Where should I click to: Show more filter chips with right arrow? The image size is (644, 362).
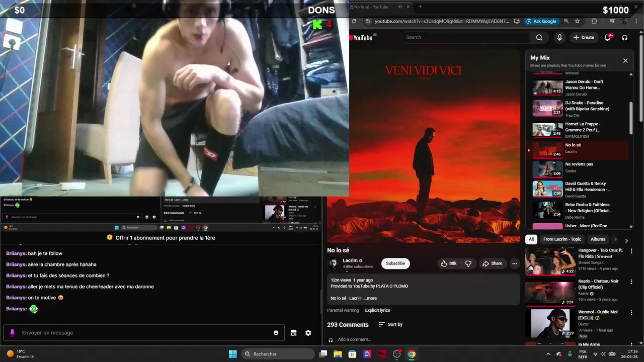pos(626,240)
